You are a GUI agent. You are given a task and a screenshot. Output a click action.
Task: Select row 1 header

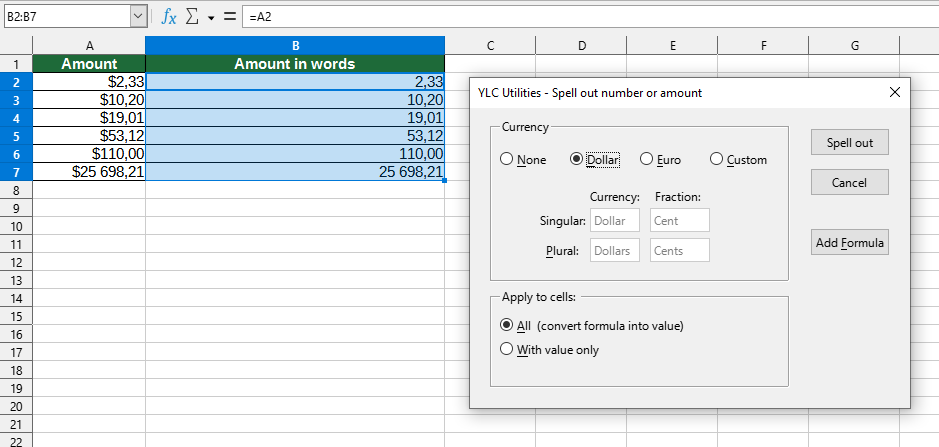pos(16,64)
